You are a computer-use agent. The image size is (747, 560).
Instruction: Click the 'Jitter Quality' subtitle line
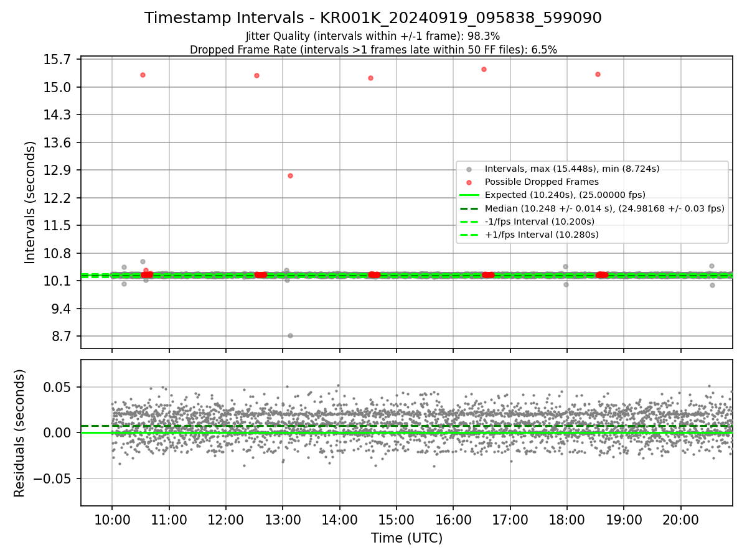tap(373, 36)
